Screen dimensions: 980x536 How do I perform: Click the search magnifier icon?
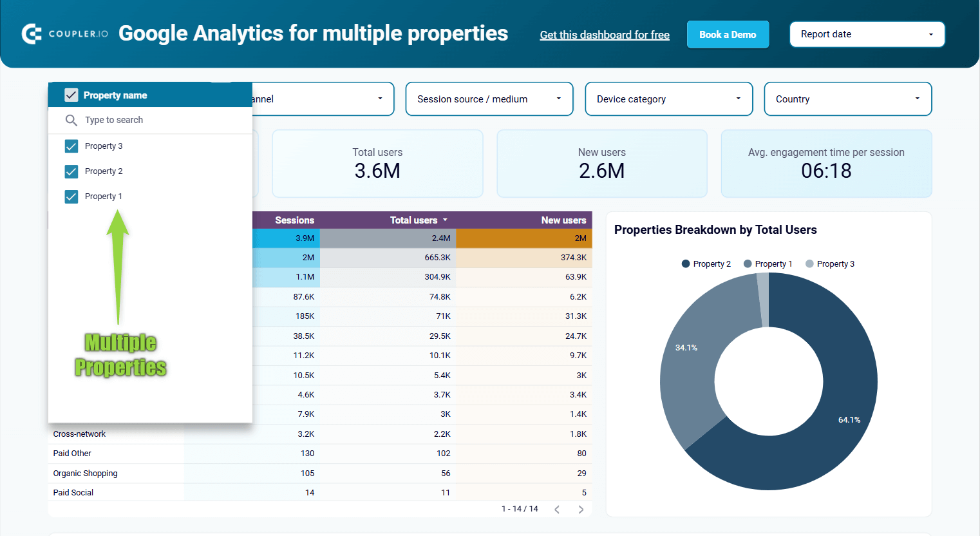pos(71,120)
